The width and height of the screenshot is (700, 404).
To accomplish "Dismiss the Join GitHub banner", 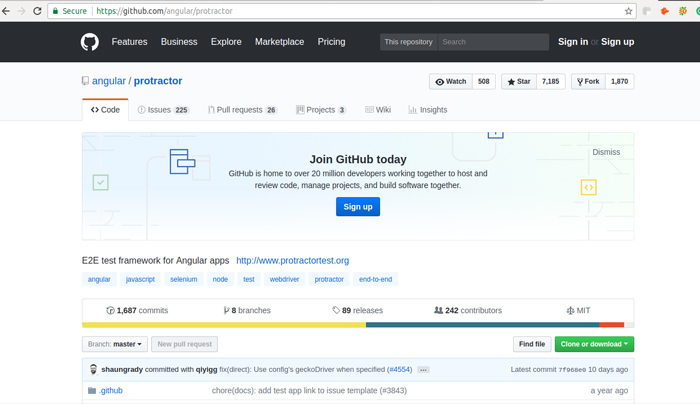I will 606,152.
